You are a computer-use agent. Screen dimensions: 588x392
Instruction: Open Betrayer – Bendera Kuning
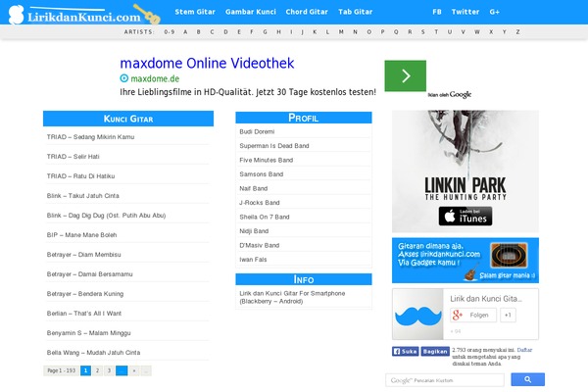click(85, 294)
